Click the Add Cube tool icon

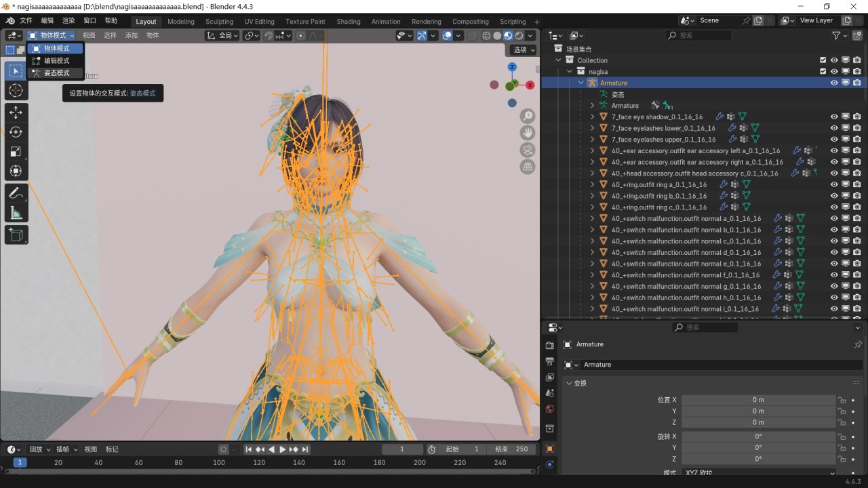[16, 235]
